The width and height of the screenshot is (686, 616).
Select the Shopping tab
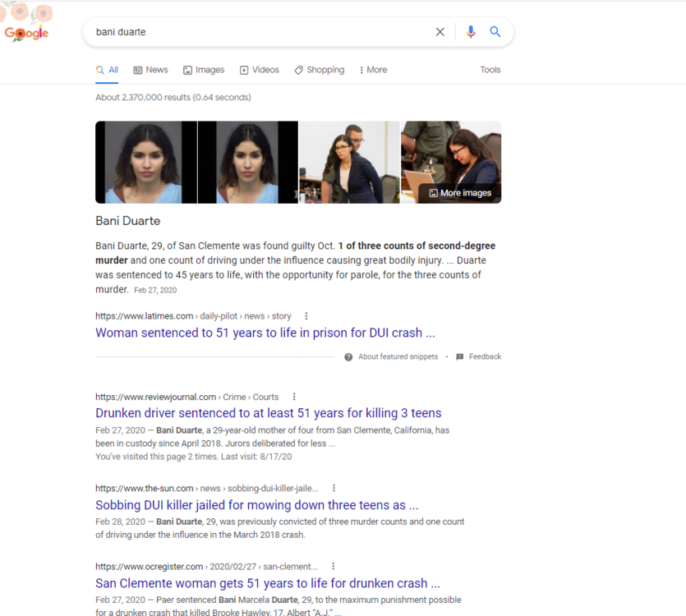tap(320, 70)
